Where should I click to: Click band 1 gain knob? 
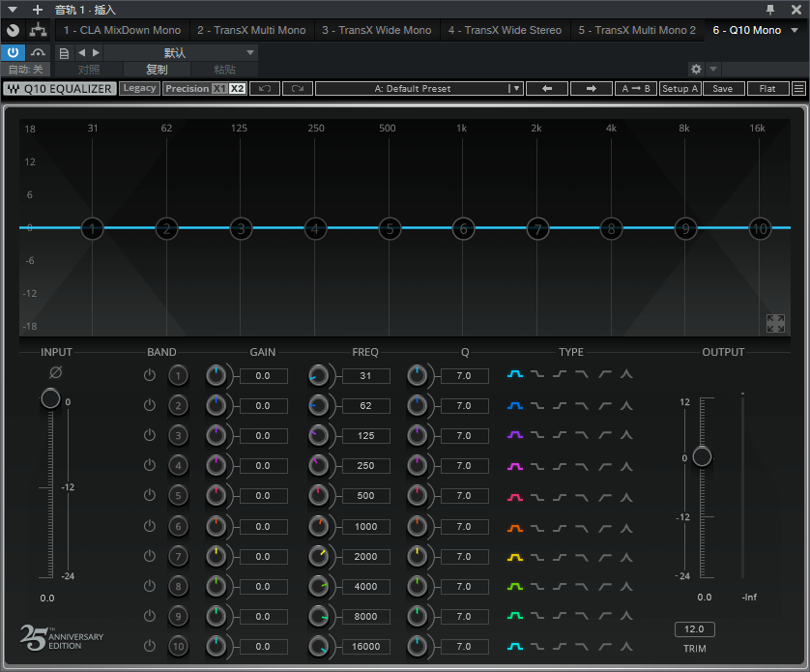[x=216, y=376]
